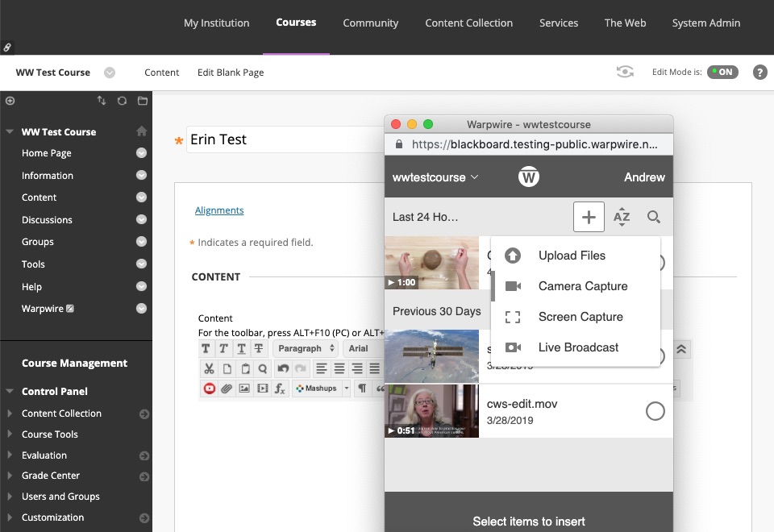
Task: Apply underline formatting in content editor
Action: click(241, 348)
